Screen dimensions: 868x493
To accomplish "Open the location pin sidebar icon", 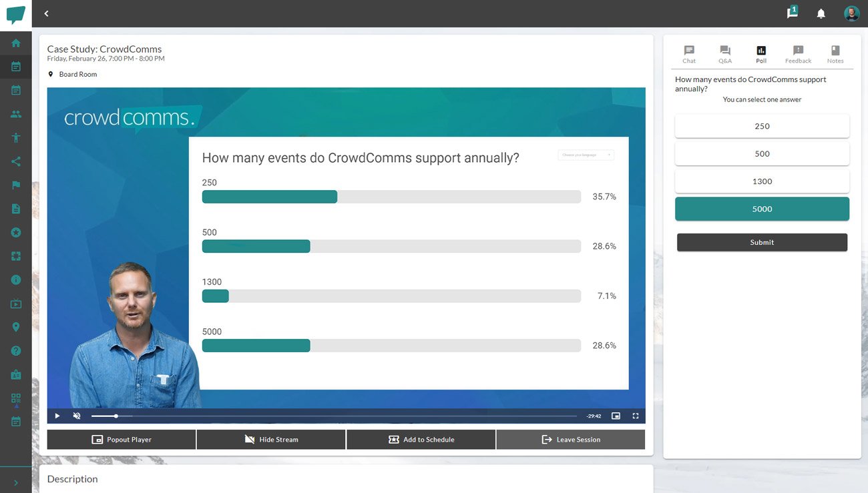I will 16,327.
